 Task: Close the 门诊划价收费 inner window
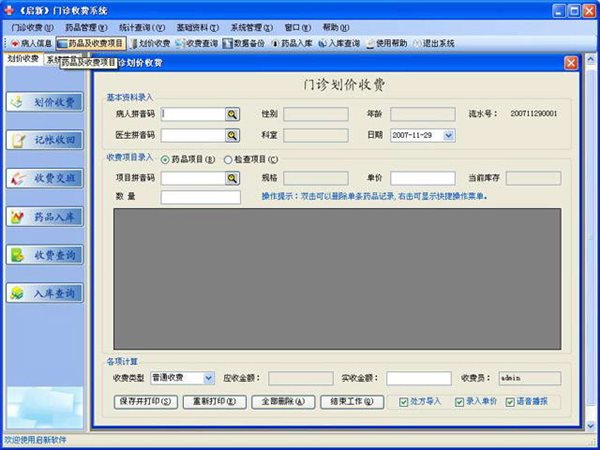coord(571,63)
